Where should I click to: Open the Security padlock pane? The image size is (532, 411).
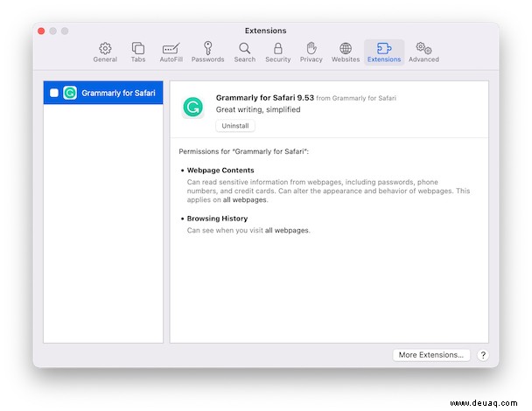pos(278,52)
